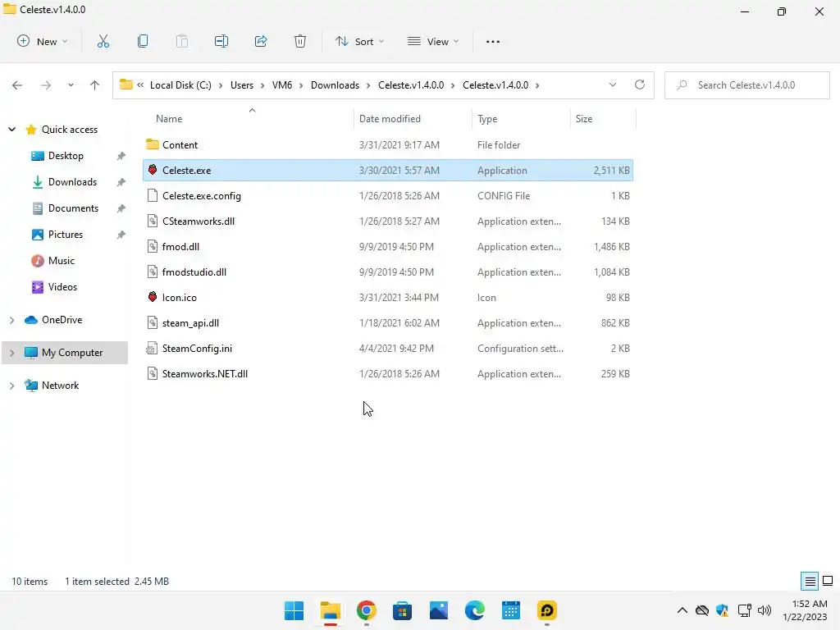This screenshot has width=840, height=630.
Task: Open Pictures in Quick access
Action: coord(66,234)
